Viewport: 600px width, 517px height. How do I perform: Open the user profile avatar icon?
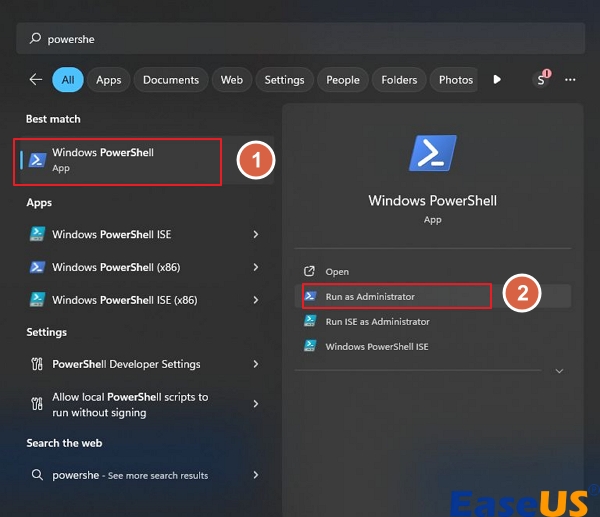point(541,80)
